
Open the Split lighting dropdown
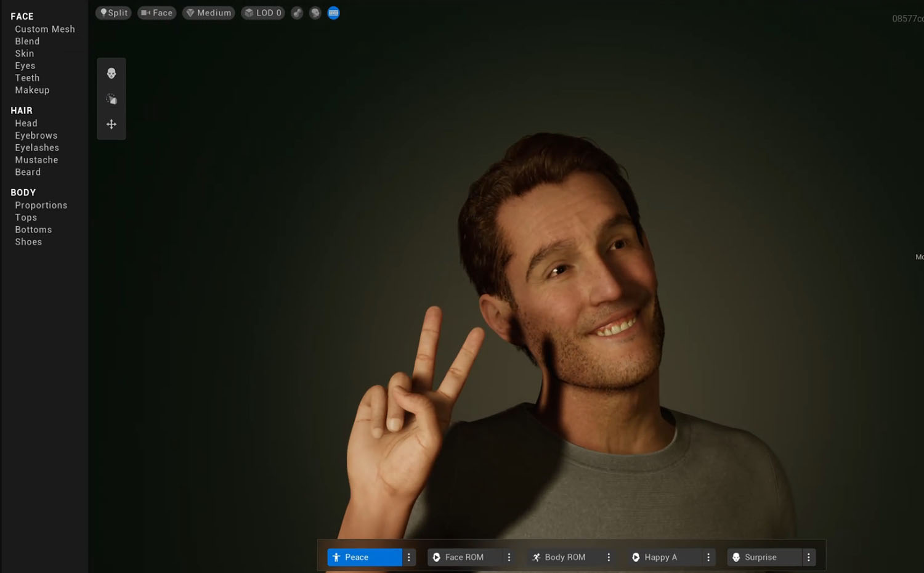tap(113, 13)
